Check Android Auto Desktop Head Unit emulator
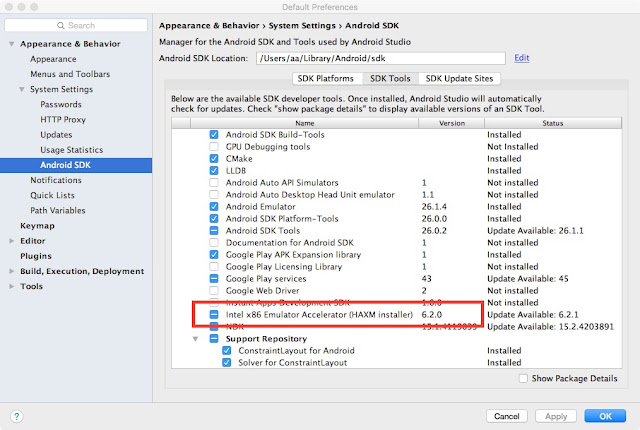The width and height of the screenshot is (640, 430). coord(214,195)
